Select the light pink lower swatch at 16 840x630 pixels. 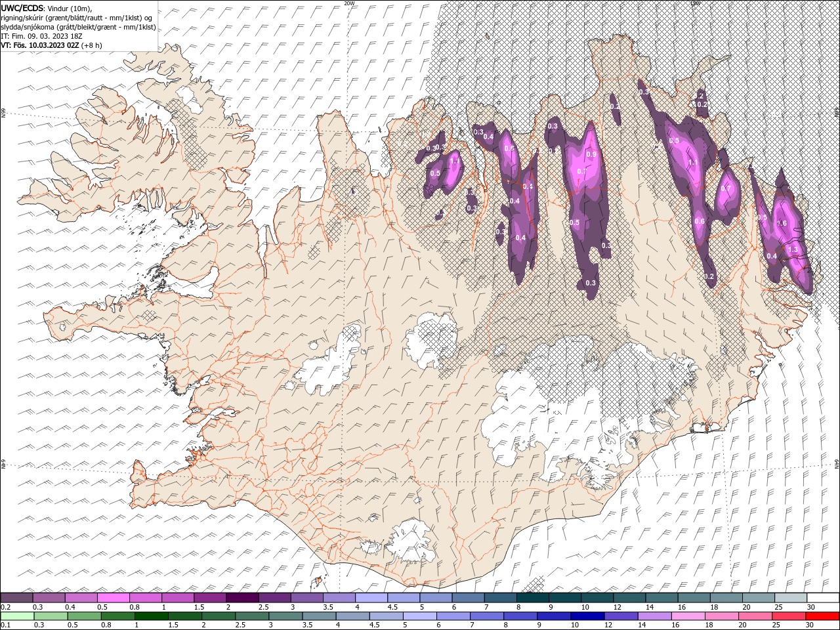point(688,616)
